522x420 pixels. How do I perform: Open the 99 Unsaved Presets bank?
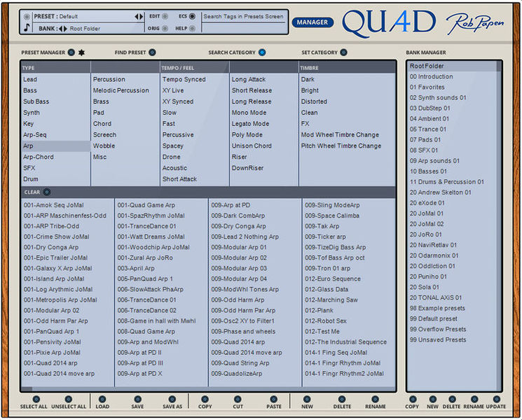click(x=438, y=340)
